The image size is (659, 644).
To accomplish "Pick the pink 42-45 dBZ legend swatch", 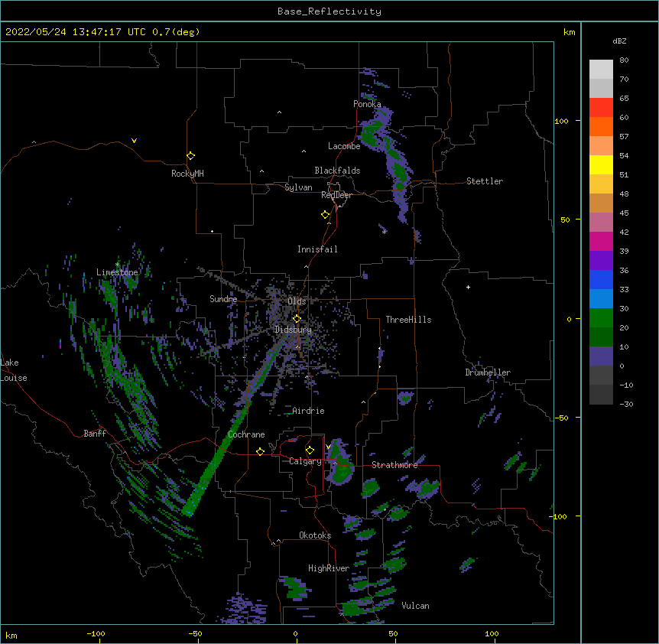I will tap(601, 223).
